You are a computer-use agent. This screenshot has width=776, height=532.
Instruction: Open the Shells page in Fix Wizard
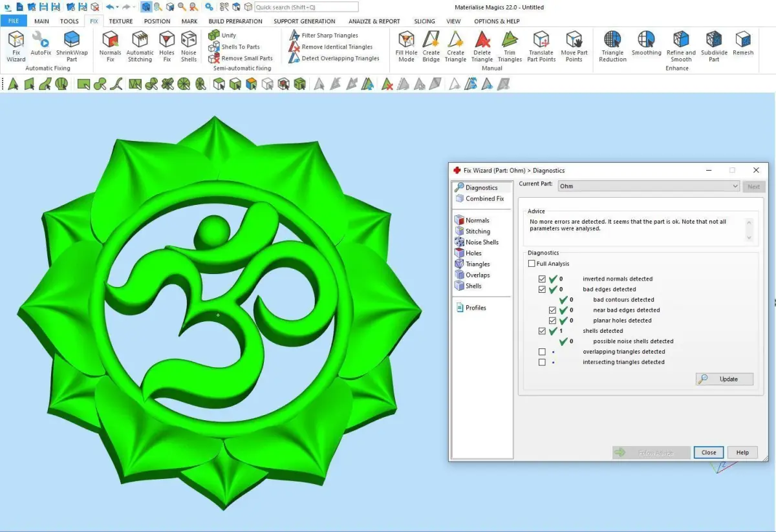coord(468,286)
